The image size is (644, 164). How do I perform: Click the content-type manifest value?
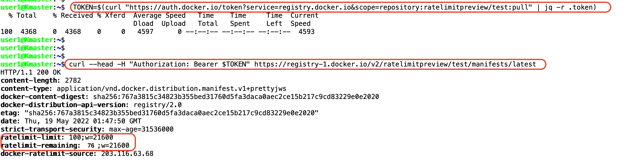point(172,89)
